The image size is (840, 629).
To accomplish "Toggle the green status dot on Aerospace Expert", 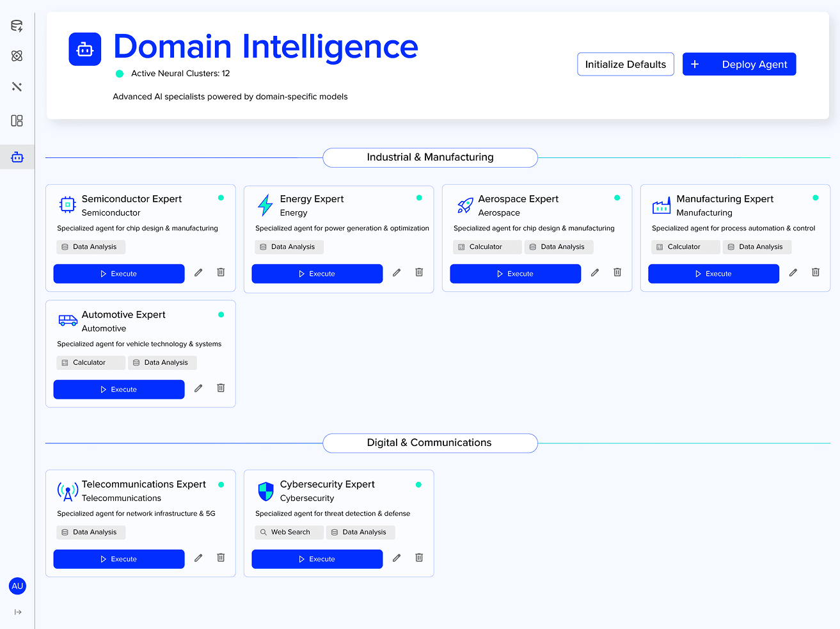I will [x=617, y=198].
